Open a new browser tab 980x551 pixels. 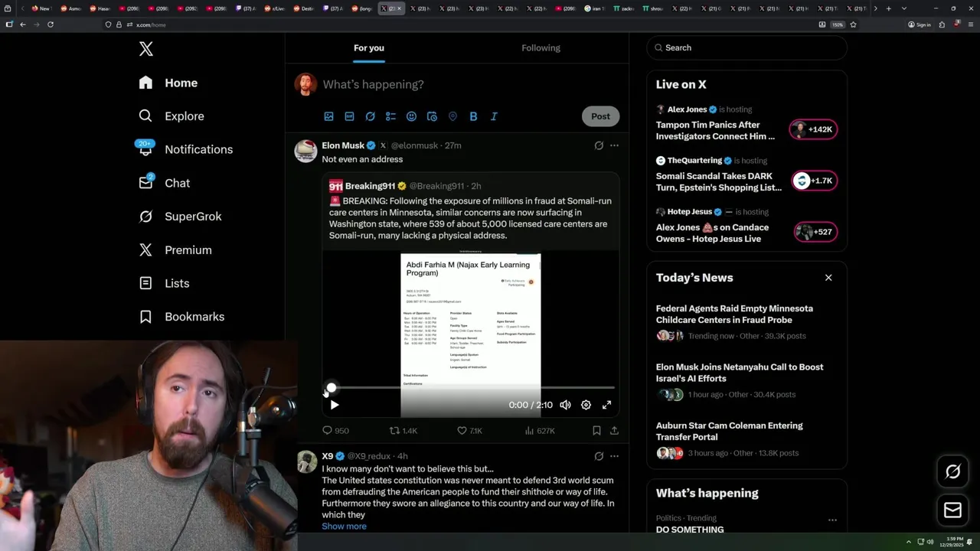[888, 8]
